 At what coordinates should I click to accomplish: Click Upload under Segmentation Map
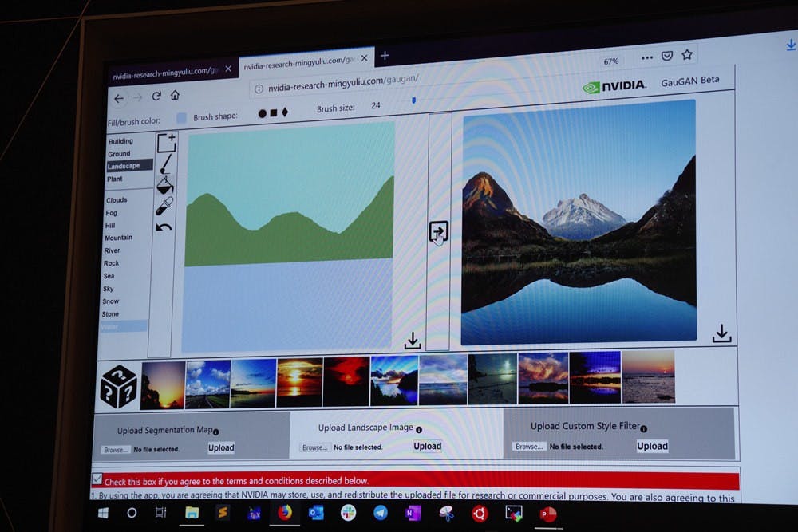coord(221,447)
